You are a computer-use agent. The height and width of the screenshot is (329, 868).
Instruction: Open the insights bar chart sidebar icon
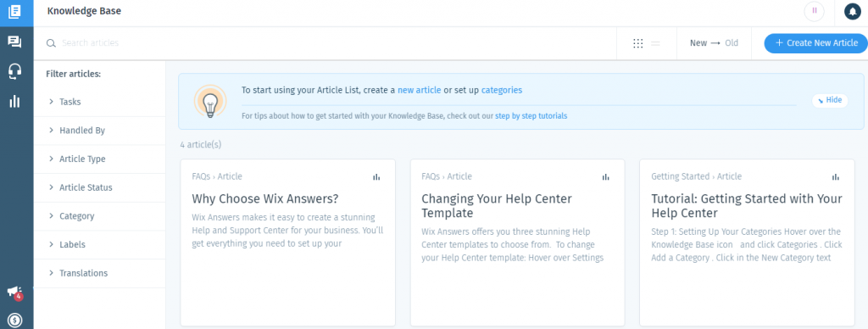pos(15,102)
